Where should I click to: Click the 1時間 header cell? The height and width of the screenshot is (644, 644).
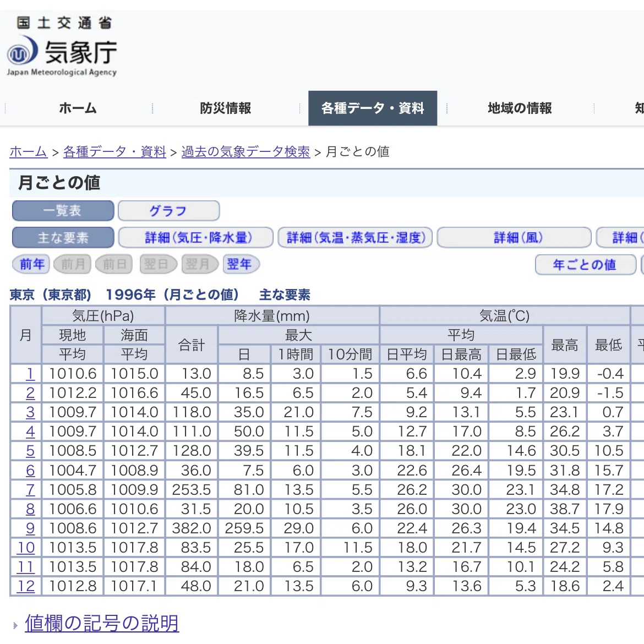point(296,354)
